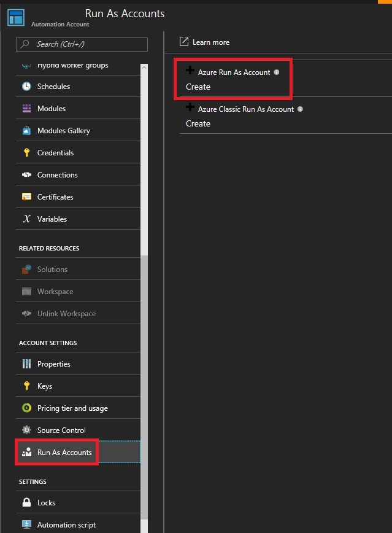Open Locks under Settings
The image size is (392, 533).
point(78,502)
